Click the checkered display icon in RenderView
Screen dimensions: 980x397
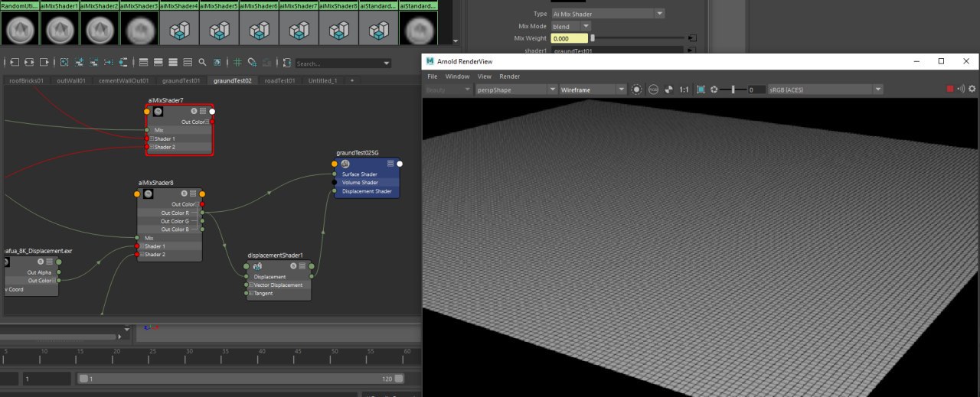tap(668, 89)
